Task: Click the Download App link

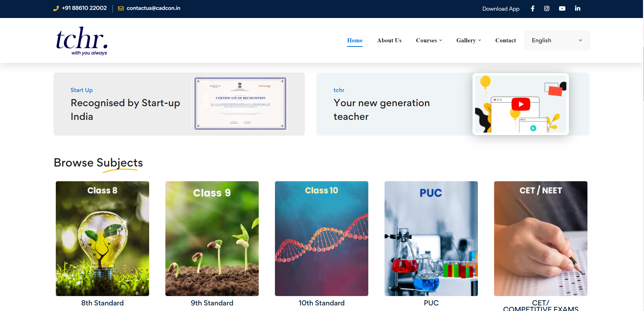Action: (x=501, y=9)
